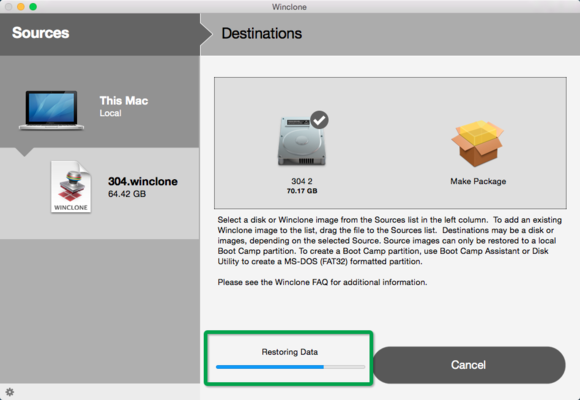Click the Make Package box icon
Image resolution: width=580 pixels, height=400 pixels.
pos(478,143)
